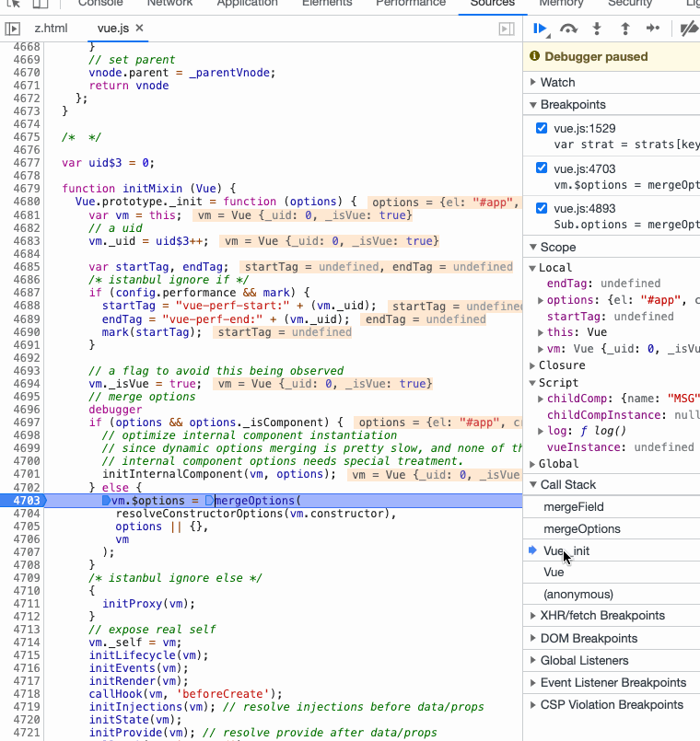Select the vue.js file tab

[113, 29]
